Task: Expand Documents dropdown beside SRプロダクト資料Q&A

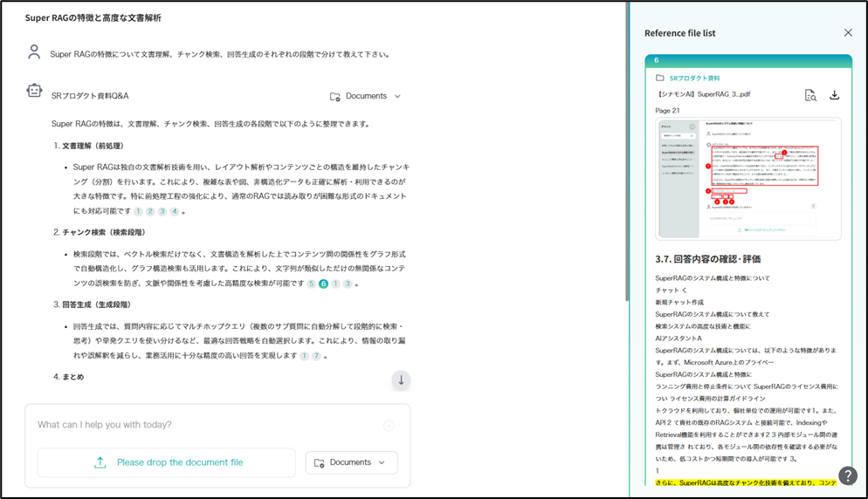Action: pyautogui.click(x=365, y=96)
